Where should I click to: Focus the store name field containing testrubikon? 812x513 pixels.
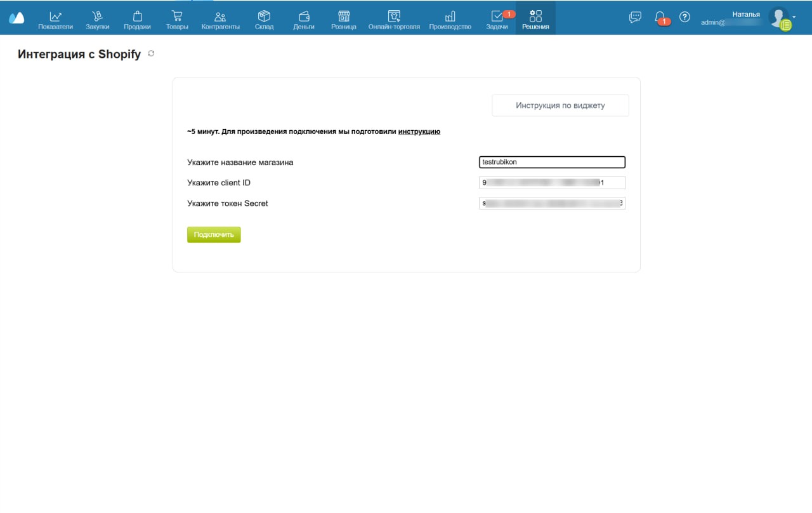[x=552, y=162]
